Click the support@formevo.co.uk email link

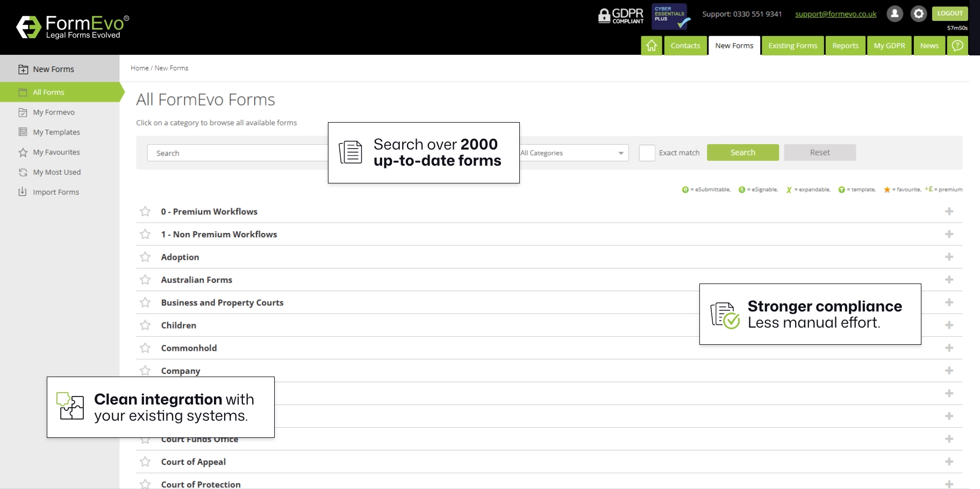pyautogui.click(x=835, y=14)
